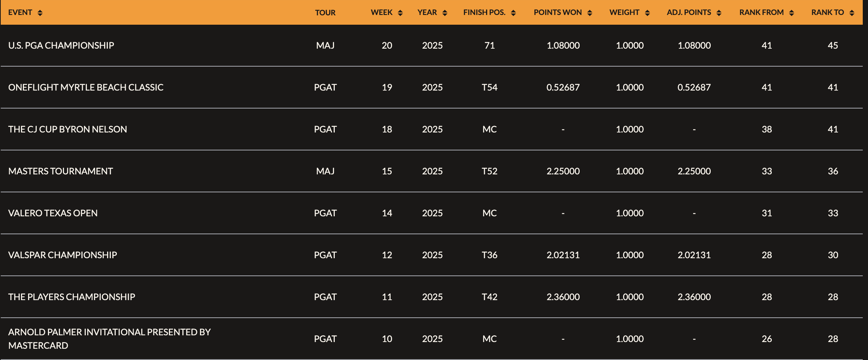Click week 14 in Valero Texas Open row
The image size is (868, 360).
[x=387, y=213]
